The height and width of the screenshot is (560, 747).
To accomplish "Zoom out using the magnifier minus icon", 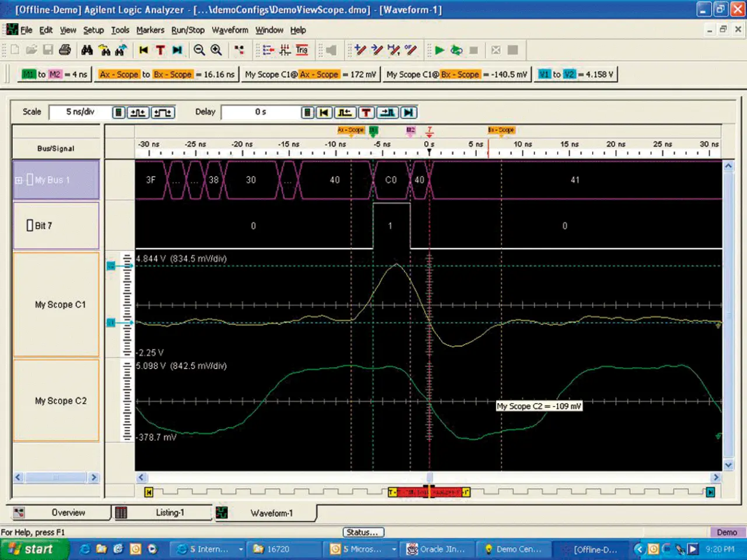I will 199,50.
